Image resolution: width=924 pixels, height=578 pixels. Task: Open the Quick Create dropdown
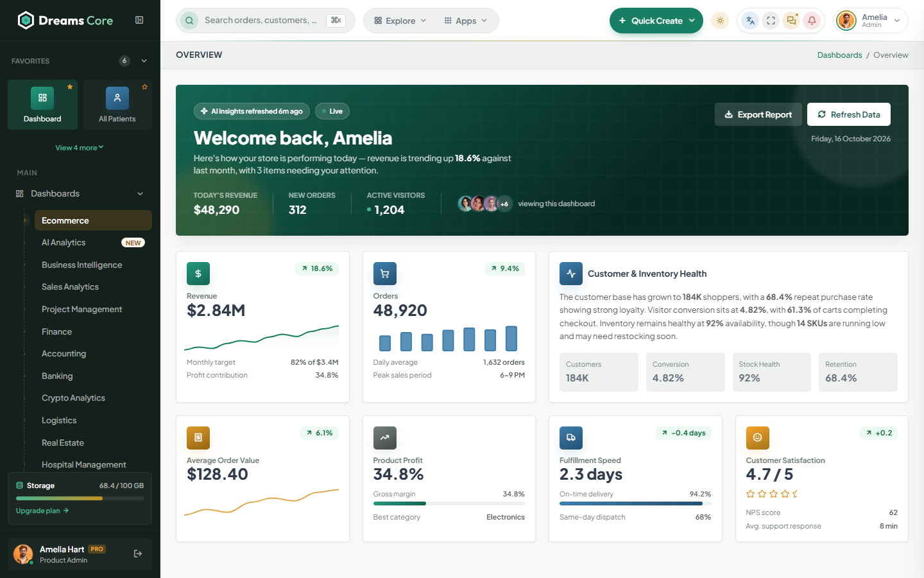click(656, 21)
